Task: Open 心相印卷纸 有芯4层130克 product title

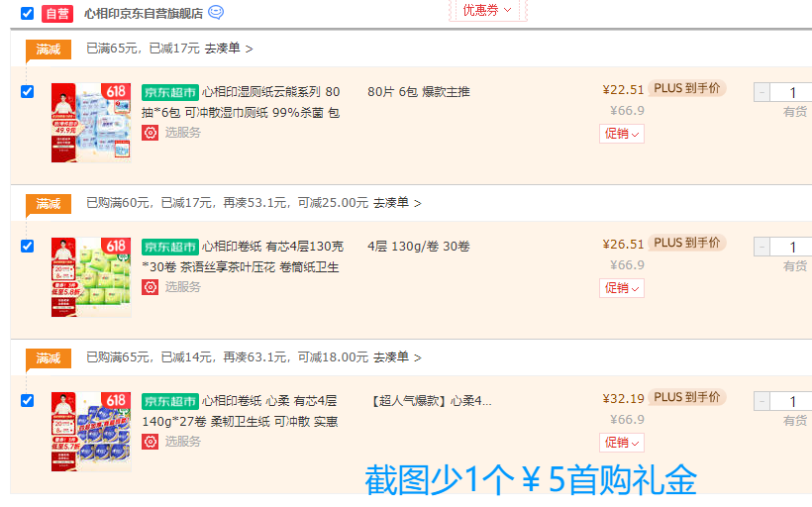Action: point(243,256)
